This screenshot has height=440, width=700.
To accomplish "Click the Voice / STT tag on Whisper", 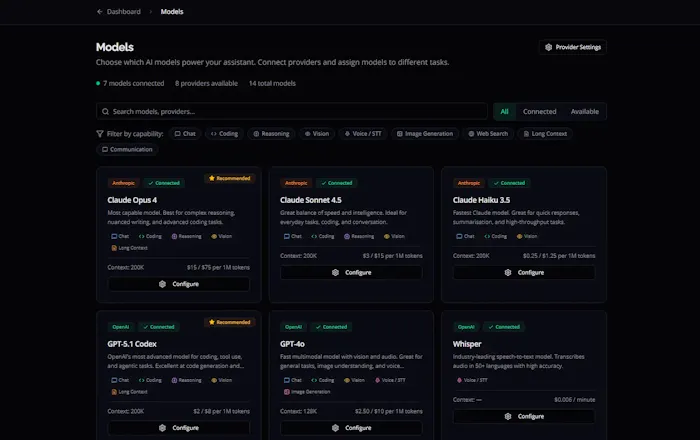I will click(472, 380).
